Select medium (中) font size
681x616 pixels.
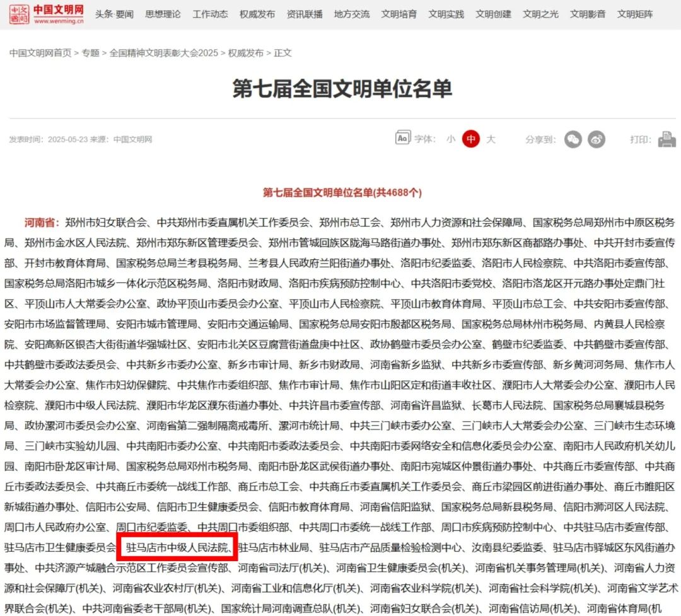pyautogui.click(x=470, y=139)
